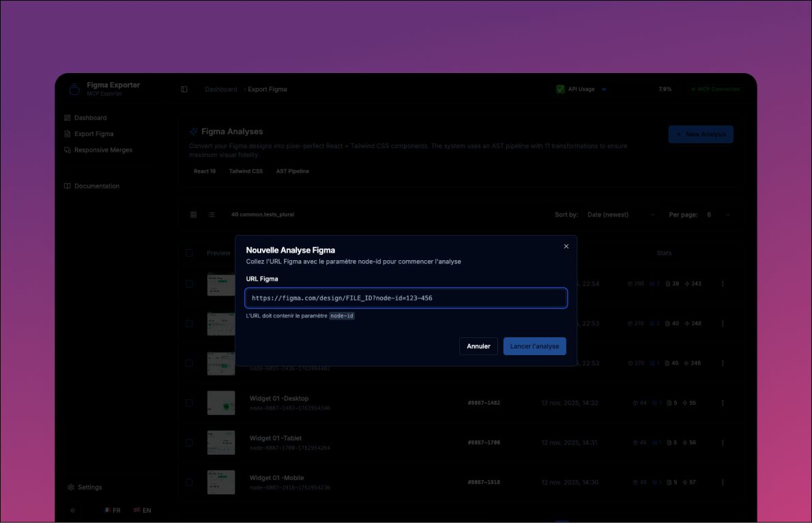
Task: Click the Stats column header
Action: point(664,253)
